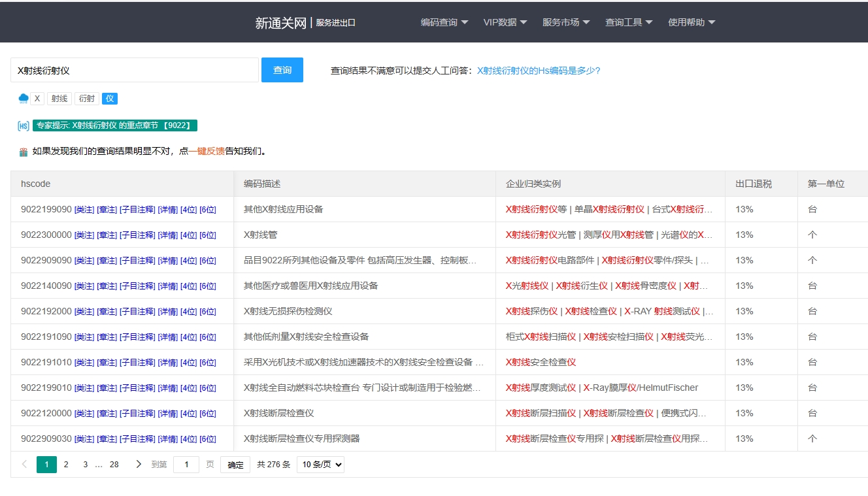Screen dimensions: 868x496
Task: Expand the 查询工具 menu
Action: coord(629,22)
